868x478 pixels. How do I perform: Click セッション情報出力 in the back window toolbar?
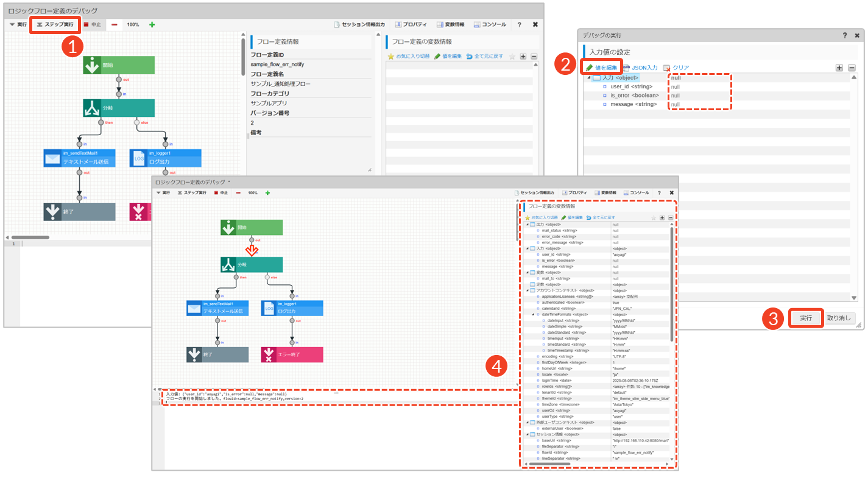[359, 24]
